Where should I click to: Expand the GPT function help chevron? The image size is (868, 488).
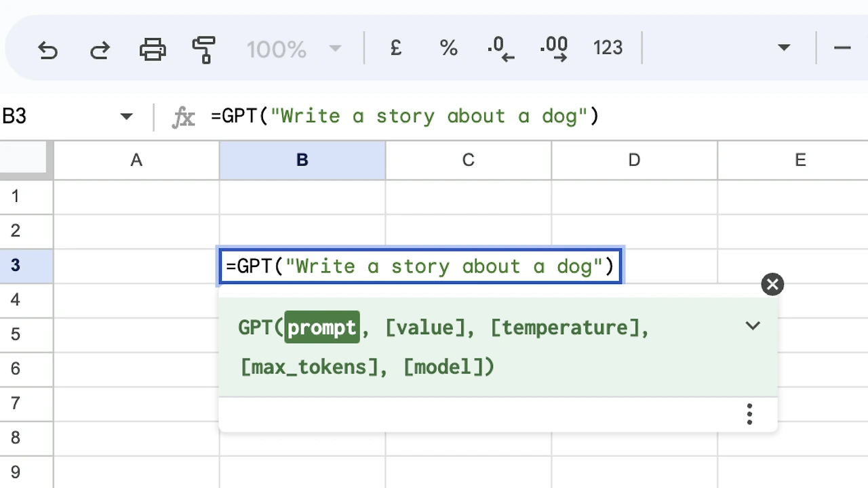(x=753, y=326)
